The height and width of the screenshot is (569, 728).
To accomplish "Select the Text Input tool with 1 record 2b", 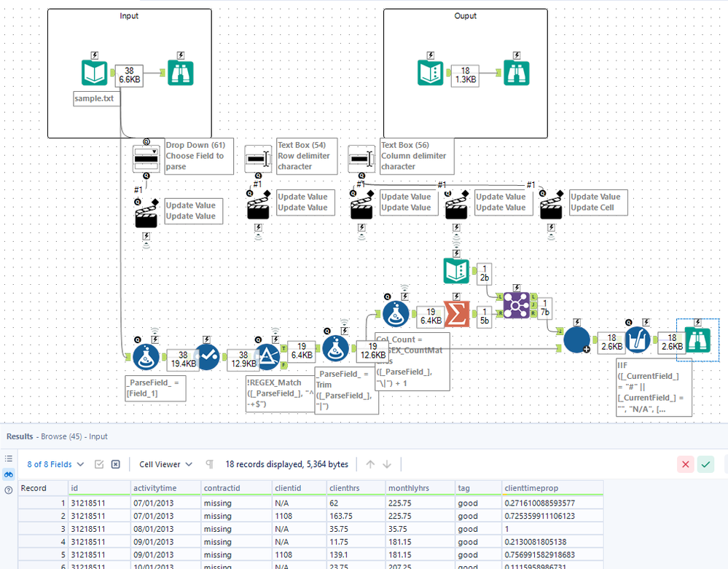I will coord(456,271).
